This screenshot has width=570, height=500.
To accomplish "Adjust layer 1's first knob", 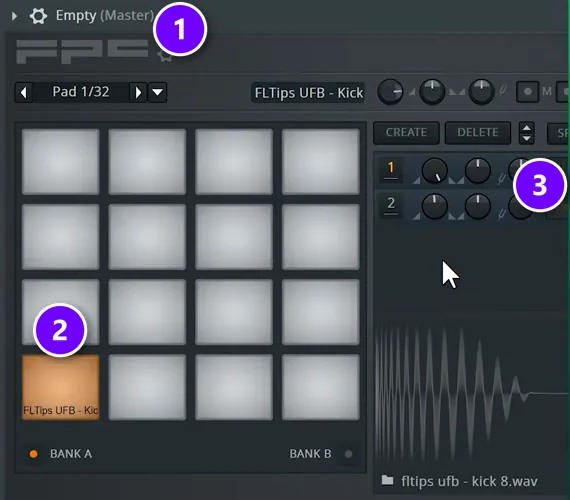I will click(434, 171).
